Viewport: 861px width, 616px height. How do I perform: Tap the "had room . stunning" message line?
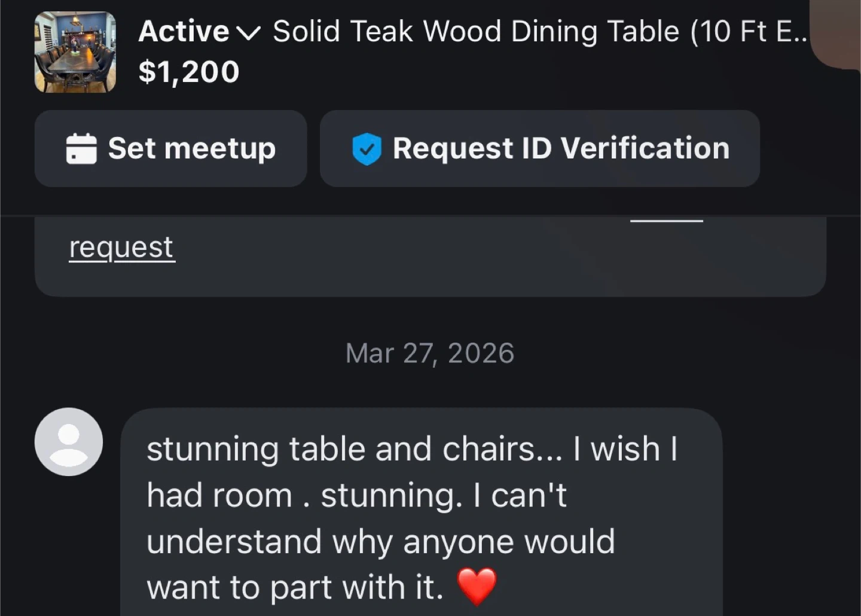356,495
